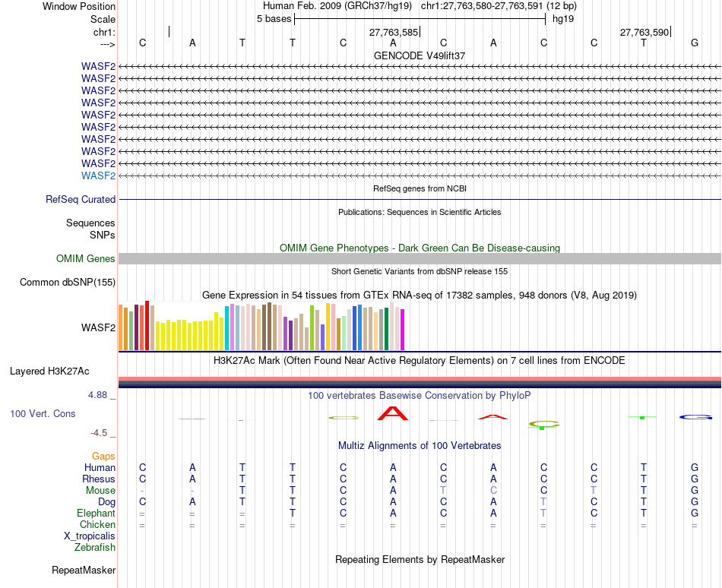Select the Mouse alignment row label
Screen dimensions: 722x588
[x=100, y=491]
